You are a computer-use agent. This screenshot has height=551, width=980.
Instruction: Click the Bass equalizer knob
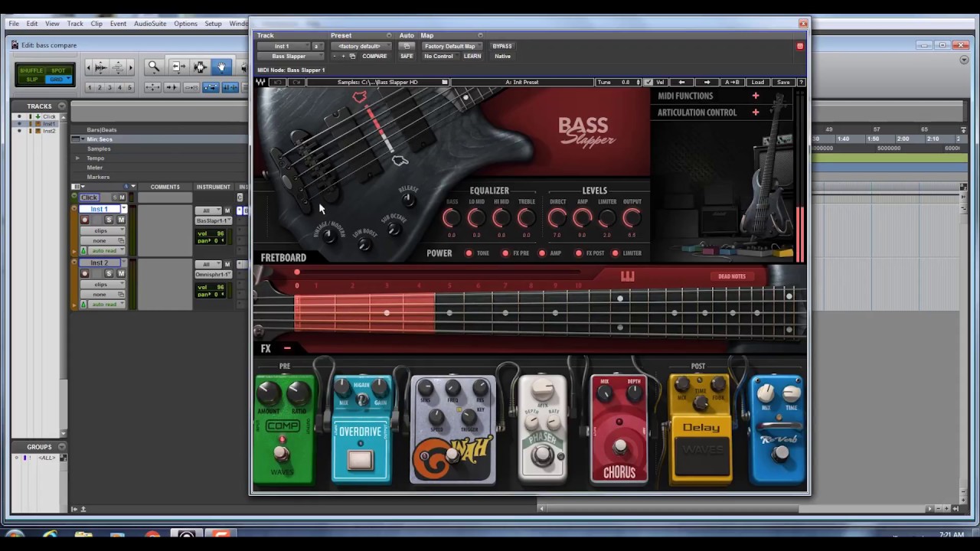click(x=452, y=218)
